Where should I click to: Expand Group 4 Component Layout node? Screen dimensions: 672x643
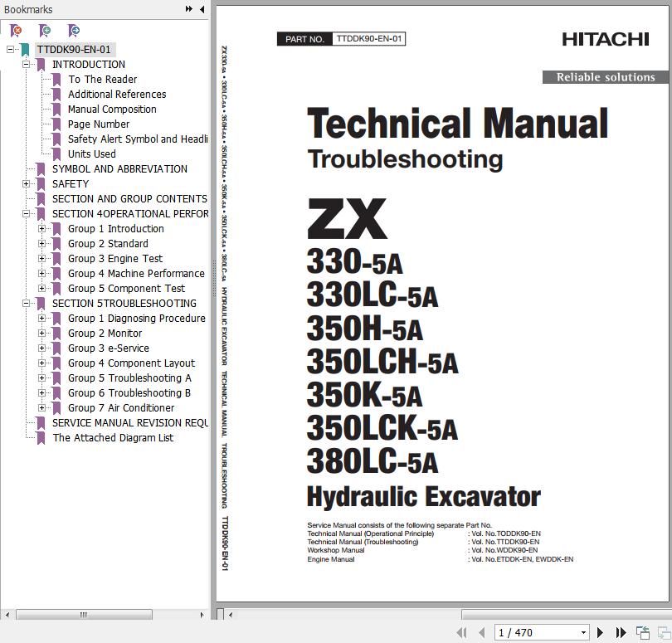coord(41,363)
